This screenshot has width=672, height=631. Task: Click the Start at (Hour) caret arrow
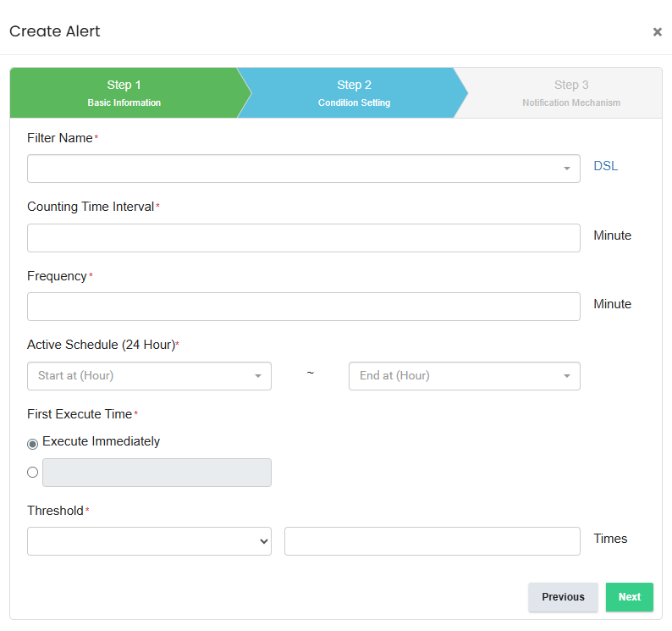tap(257, 376)
